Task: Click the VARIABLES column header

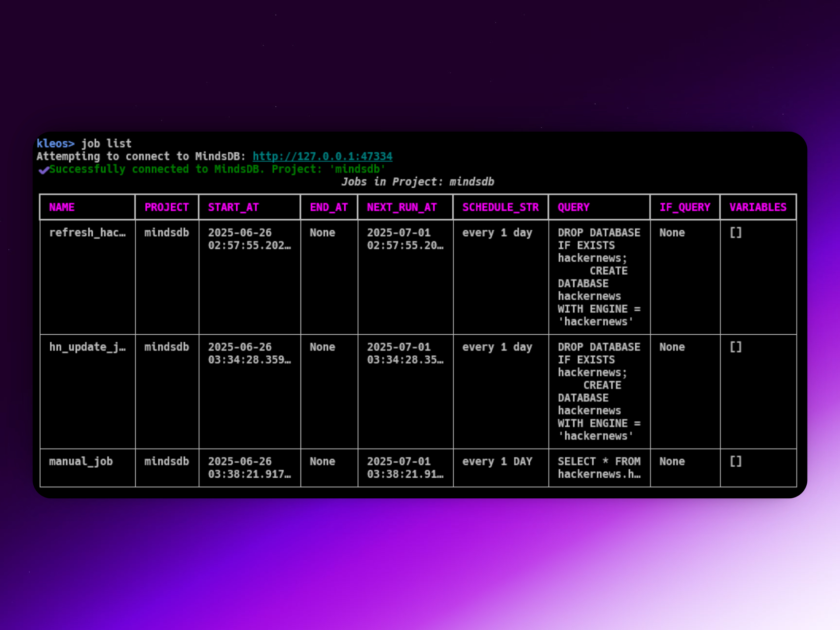Action: pos(758,207)
